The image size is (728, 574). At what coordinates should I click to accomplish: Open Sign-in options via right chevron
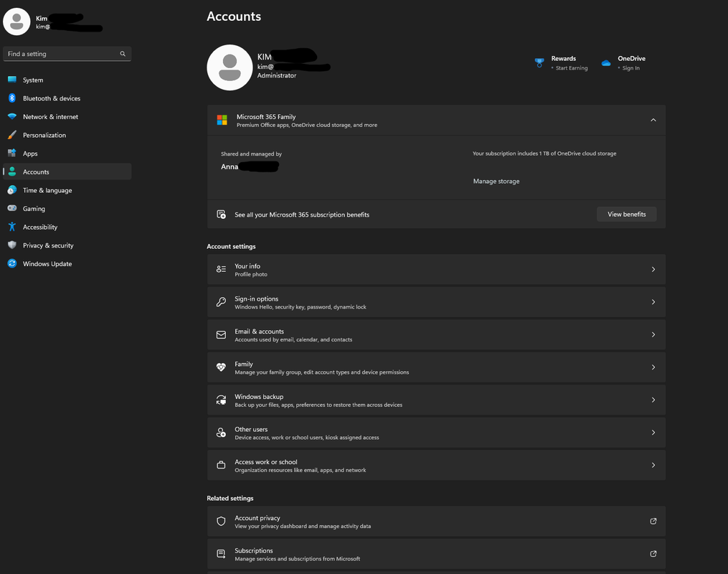coord(653,302)
